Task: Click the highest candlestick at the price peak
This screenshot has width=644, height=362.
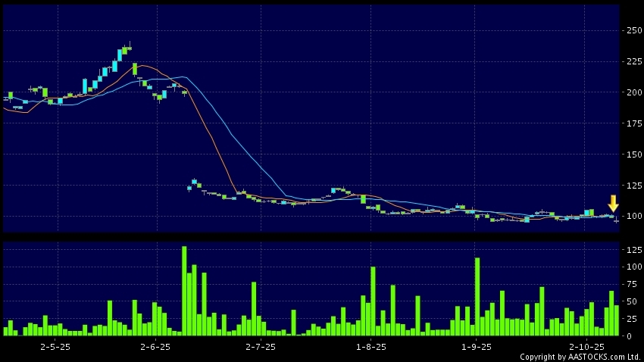Action: [x=130, y=47]
